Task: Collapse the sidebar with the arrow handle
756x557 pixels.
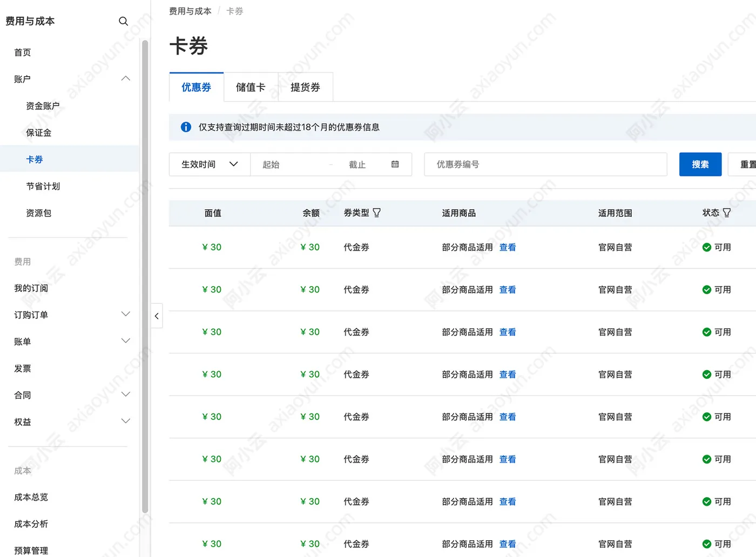Action: [157, 316]
